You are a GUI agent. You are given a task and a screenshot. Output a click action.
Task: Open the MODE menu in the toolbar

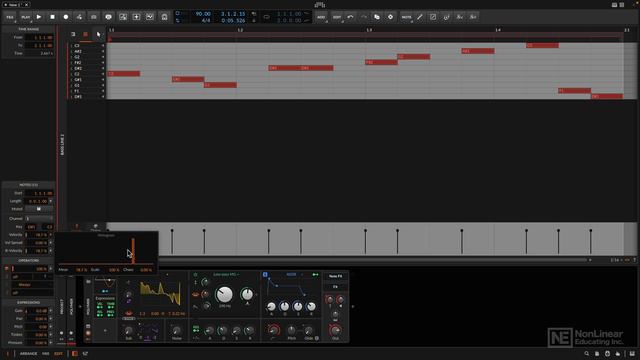pyautogui.click(x=406, y=17)
